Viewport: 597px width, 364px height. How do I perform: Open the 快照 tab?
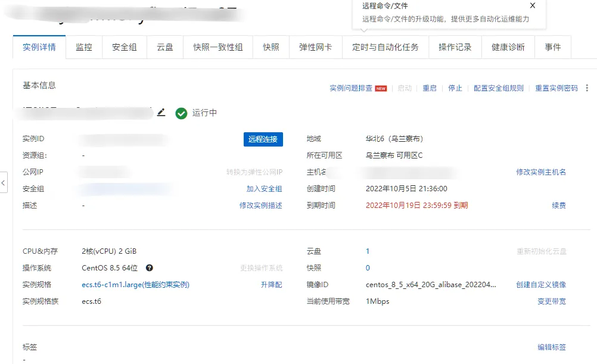[x=271, y=47]
